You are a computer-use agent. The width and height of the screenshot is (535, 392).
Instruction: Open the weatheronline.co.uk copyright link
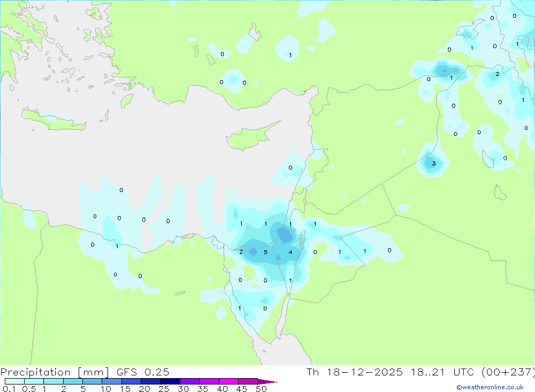point(490,387)
